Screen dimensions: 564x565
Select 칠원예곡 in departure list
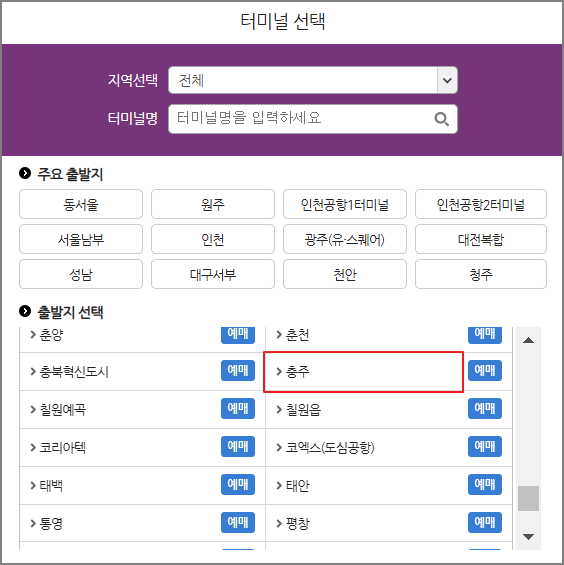63,409
